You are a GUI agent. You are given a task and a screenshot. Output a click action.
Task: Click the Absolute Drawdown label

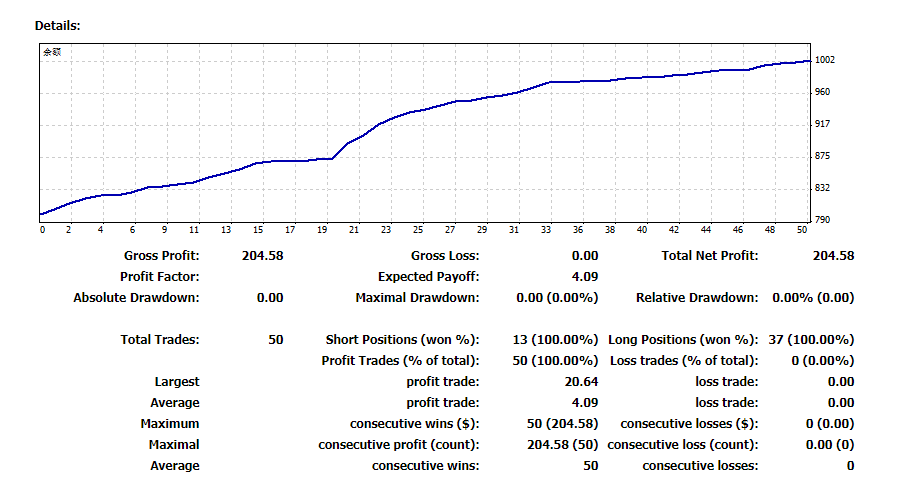tap(136, 298)
